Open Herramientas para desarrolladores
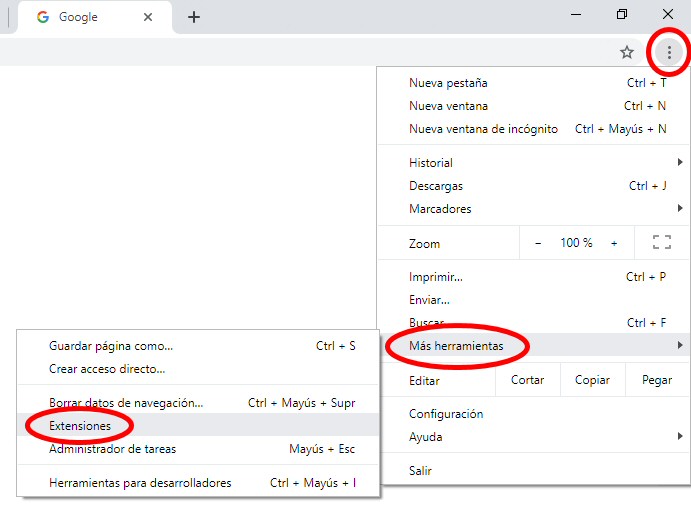Viewport: 691px width, 525px height. [x=140, y=483]
